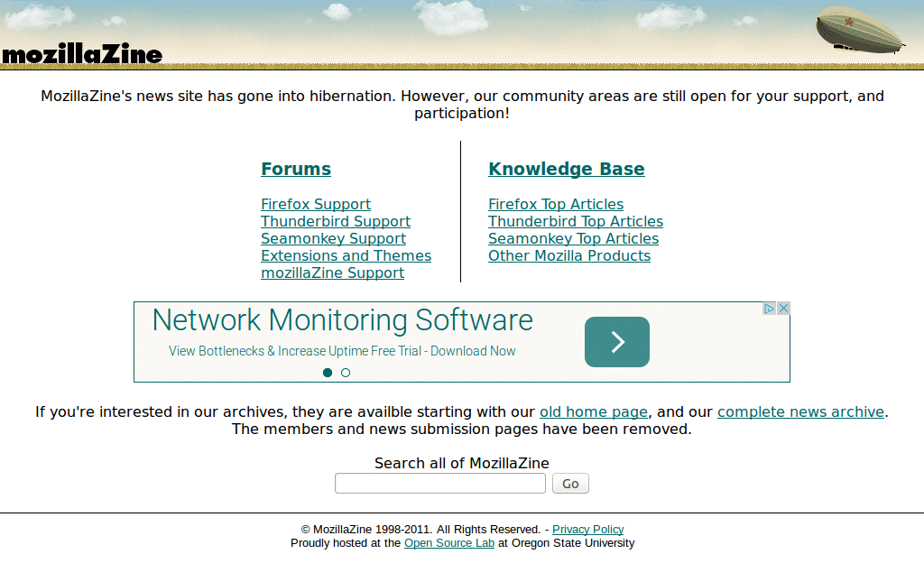This screenshot has width=924, height=582.
Task: Open the Forums heading link
Action: pos(296,169)
